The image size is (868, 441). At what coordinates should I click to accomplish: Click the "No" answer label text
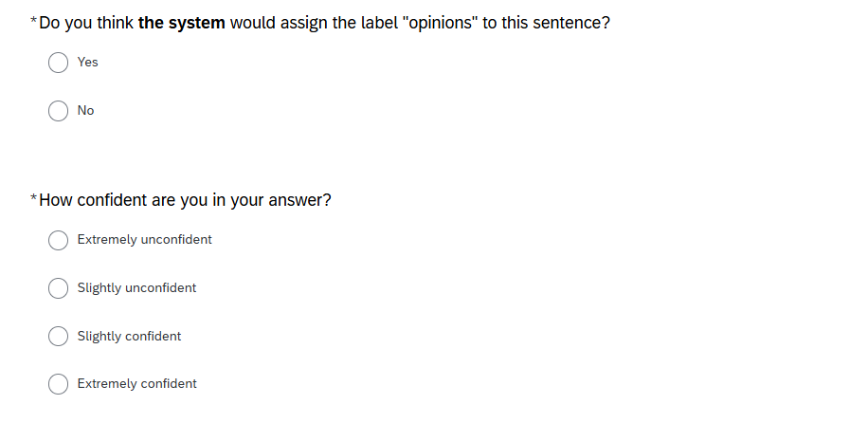[86, 110]
